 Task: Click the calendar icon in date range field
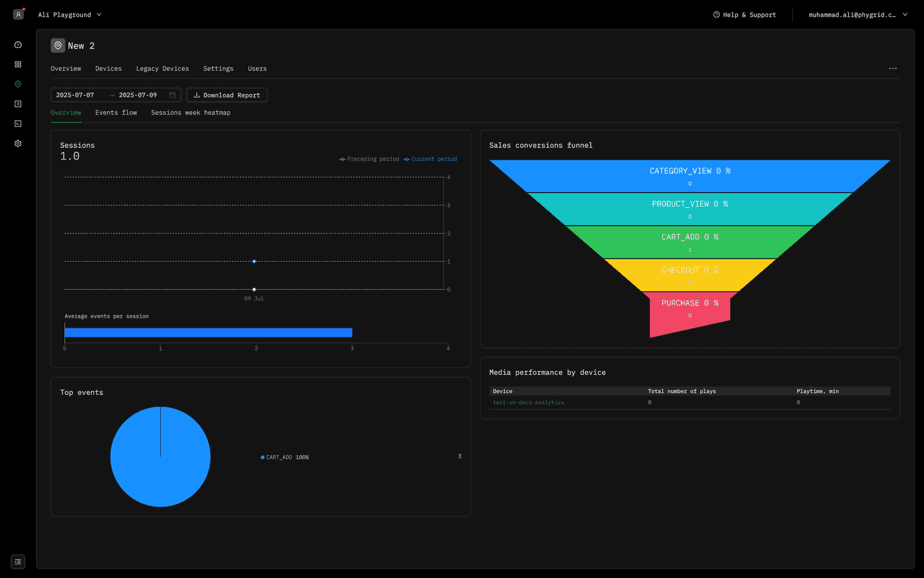tap(172, 95)
